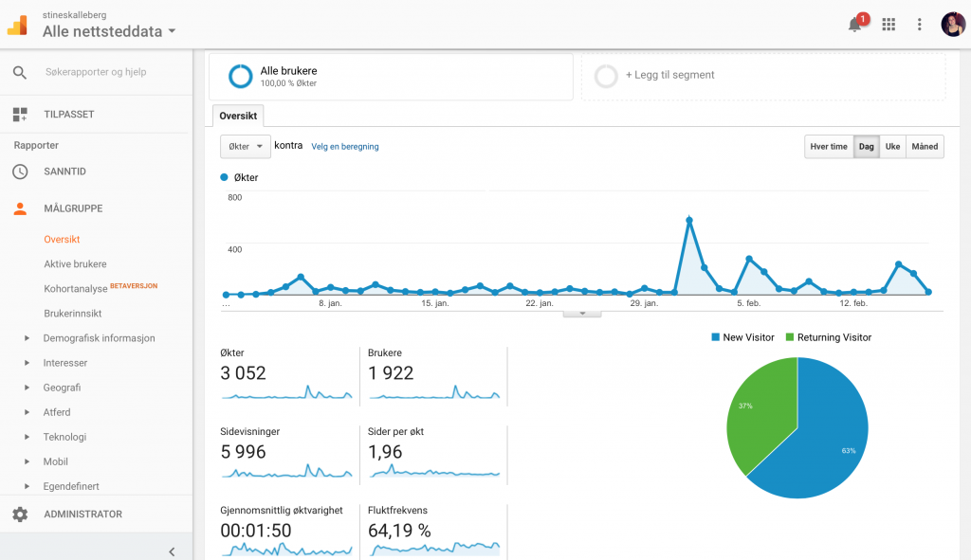The height and width of the screenshot is (560, 971).
Task: Click Legg til segment
Action: [x=669, y=75]
